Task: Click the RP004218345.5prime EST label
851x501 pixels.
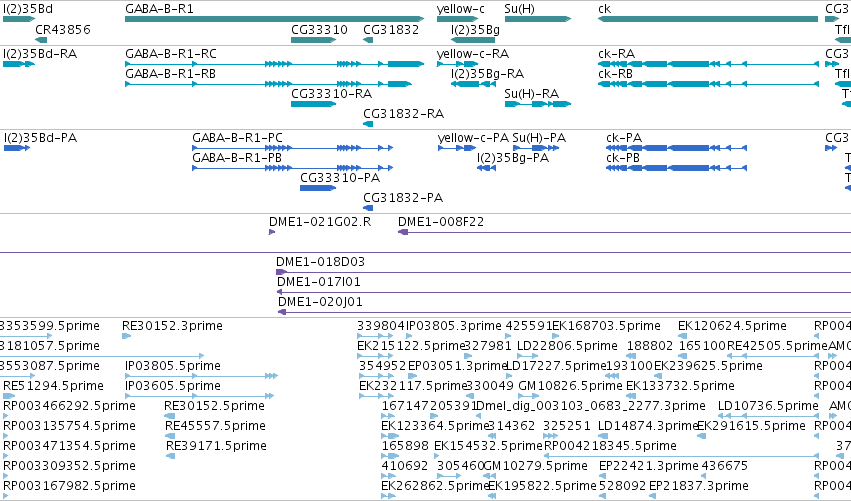Action: [x=610, y=446]
